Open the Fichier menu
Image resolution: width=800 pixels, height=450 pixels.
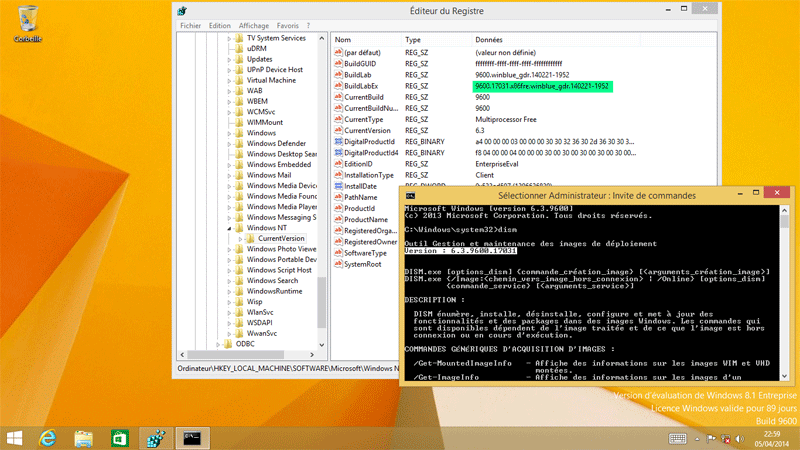pos(190,25)
